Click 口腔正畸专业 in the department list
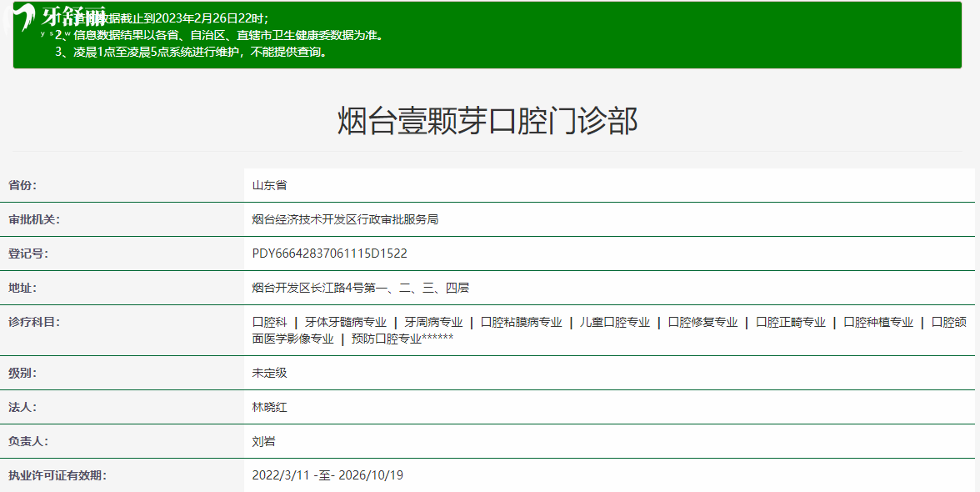Image resolution: width=980 pixels, height=492 pixels. click(790, 322)
